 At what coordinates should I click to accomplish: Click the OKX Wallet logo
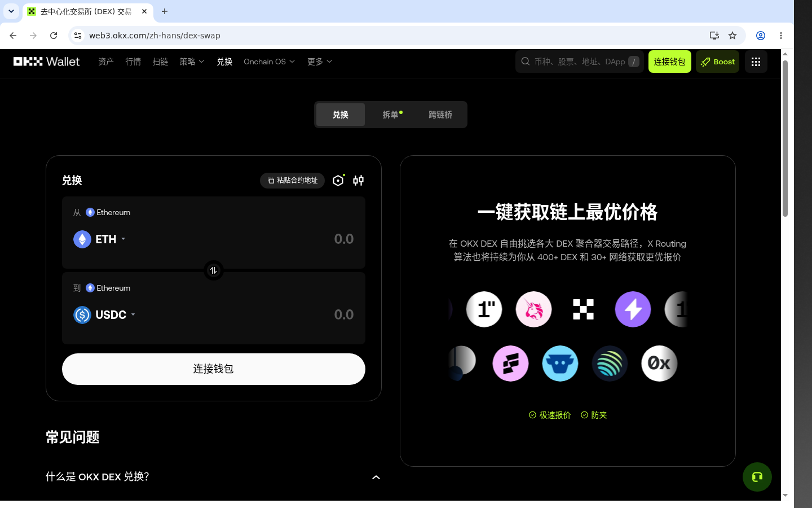pyautogui.click(x=47, y=62)
